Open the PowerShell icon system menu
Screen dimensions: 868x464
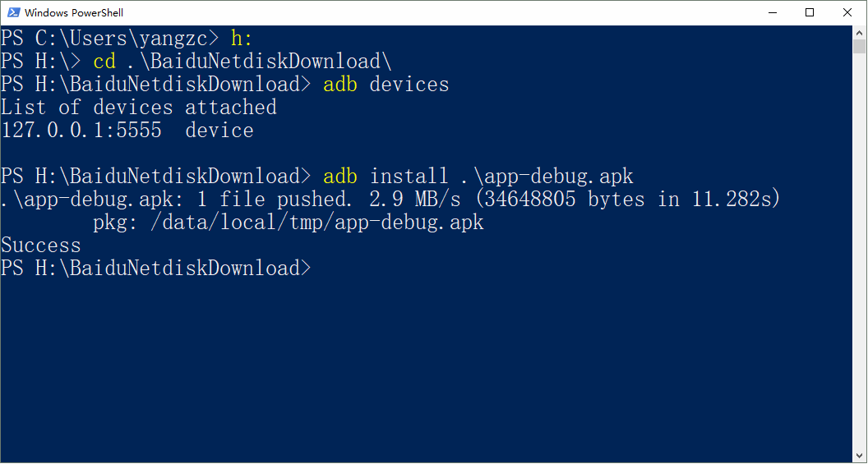[x=14, y=12]
